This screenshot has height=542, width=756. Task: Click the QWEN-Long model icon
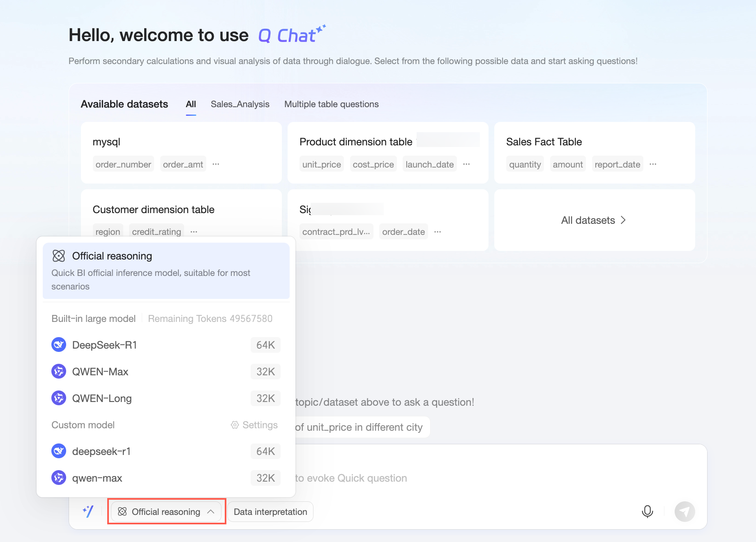pos(59,398)
